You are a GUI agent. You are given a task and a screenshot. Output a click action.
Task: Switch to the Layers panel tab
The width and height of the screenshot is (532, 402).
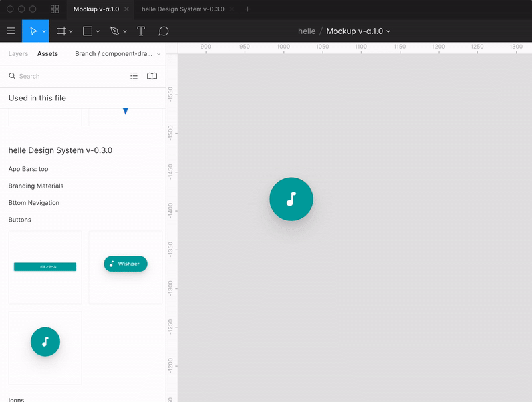tap(18, 54)
